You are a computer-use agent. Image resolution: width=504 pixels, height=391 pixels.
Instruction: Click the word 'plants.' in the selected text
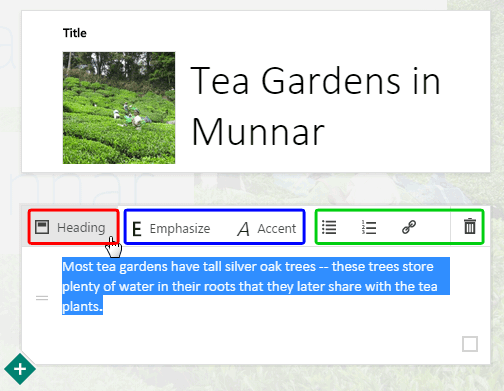point(82,306)
